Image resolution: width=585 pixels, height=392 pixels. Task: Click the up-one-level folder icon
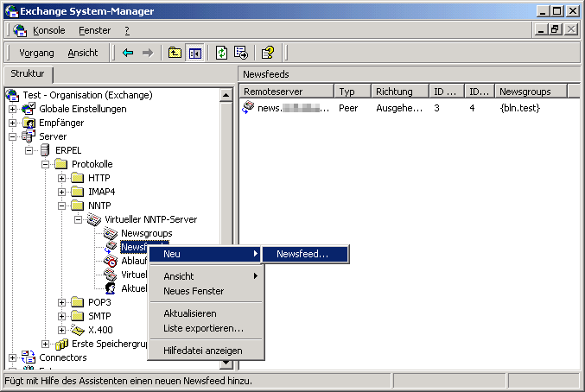[x=175, y=53]
